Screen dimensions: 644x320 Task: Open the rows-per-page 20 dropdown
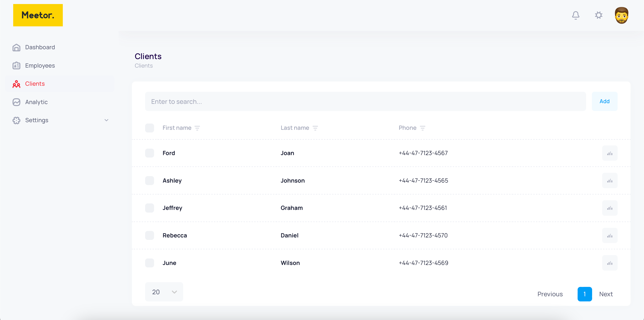(164, 292)
